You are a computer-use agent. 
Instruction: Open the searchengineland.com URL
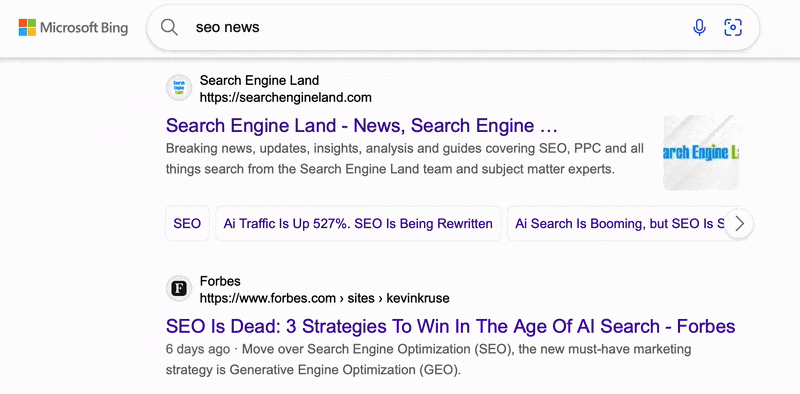(x=286, y=97)
